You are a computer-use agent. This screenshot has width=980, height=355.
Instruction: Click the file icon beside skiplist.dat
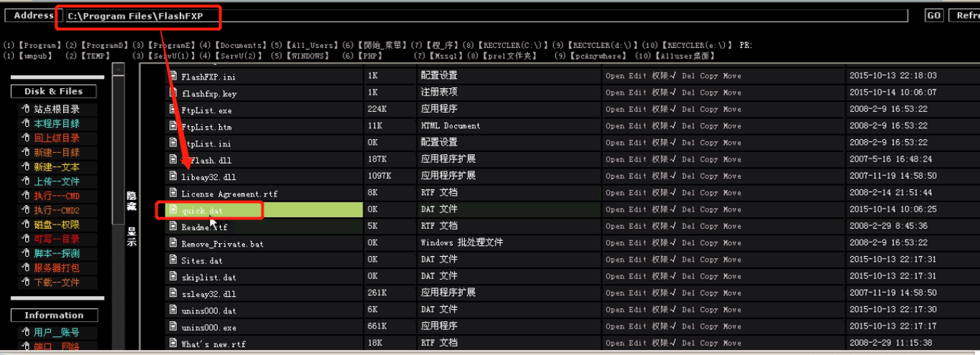tap(172, 276)
